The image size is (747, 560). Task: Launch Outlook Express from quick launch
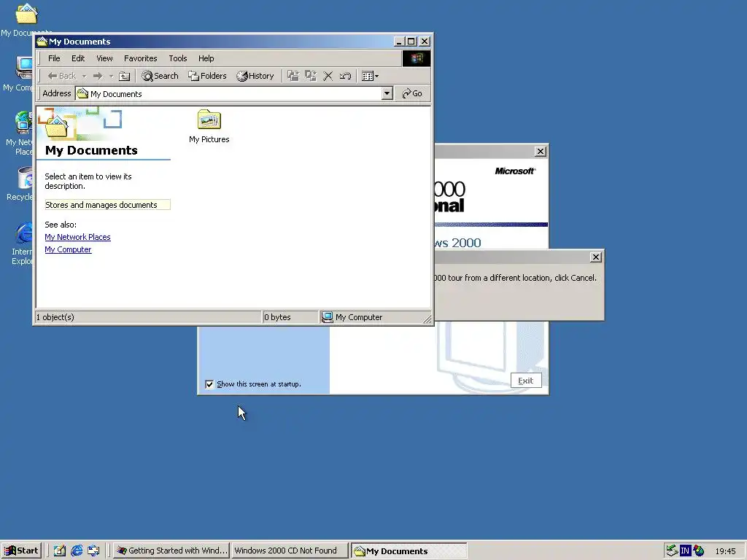coord(94,551)
